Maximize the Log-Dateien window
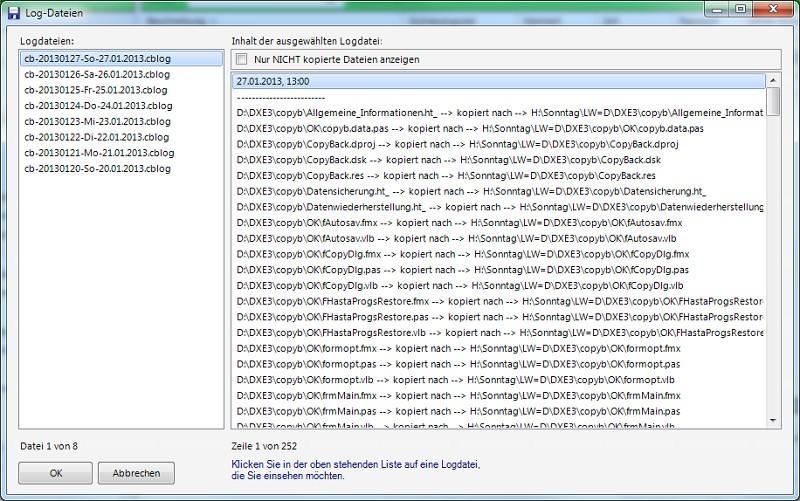Viewport: 800px width, 501px height. click(740, 9)
